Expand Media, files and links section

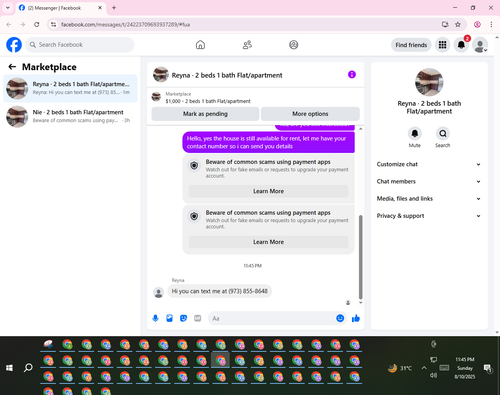click(x=429, y=199)
